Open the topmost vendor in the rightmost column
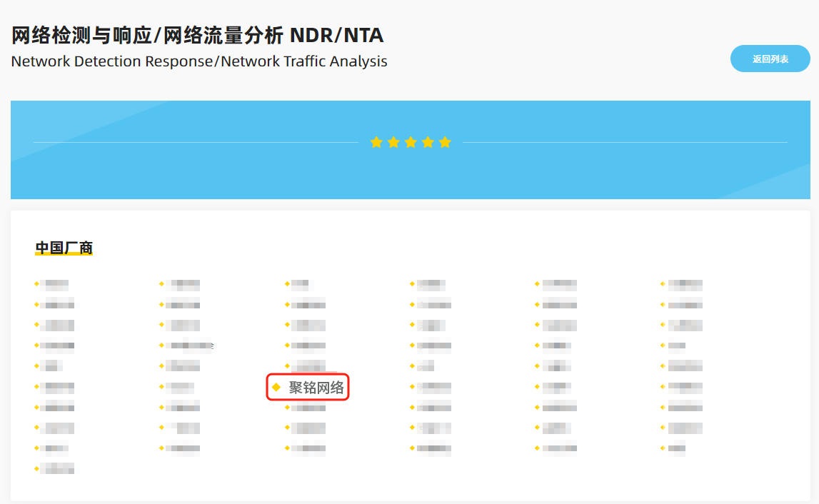 [684, 284]
